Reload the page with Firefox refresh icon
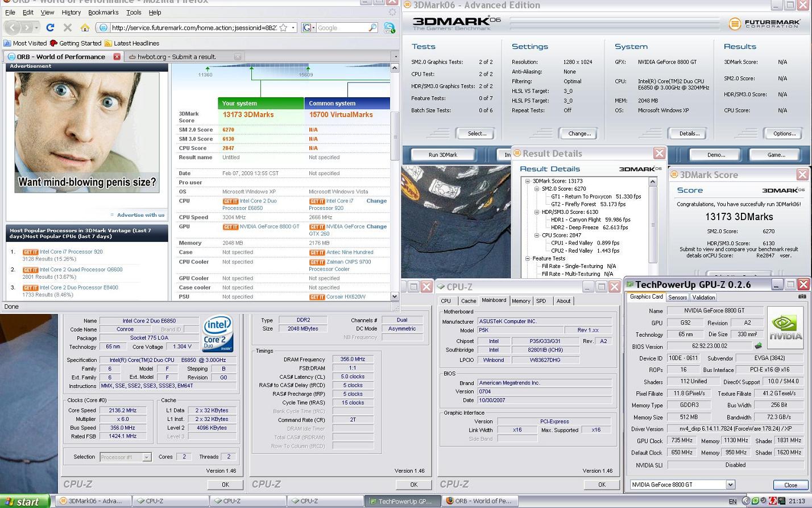The height and width of the screenshot is (508, 812). click(50, 27)
